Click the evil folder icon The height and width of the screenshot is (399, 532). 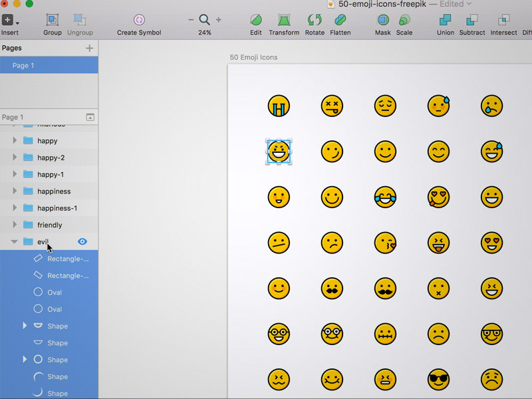click(28, 241)
